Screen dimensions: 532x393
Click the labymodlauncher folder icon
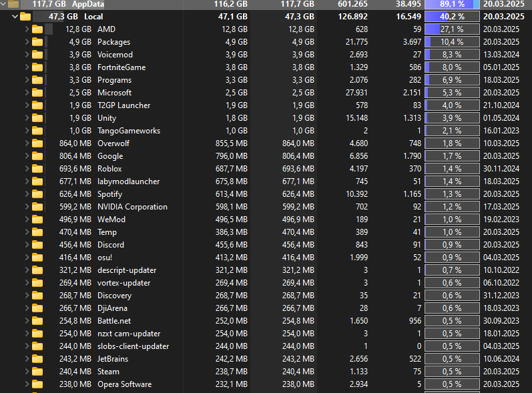[37, 181]
